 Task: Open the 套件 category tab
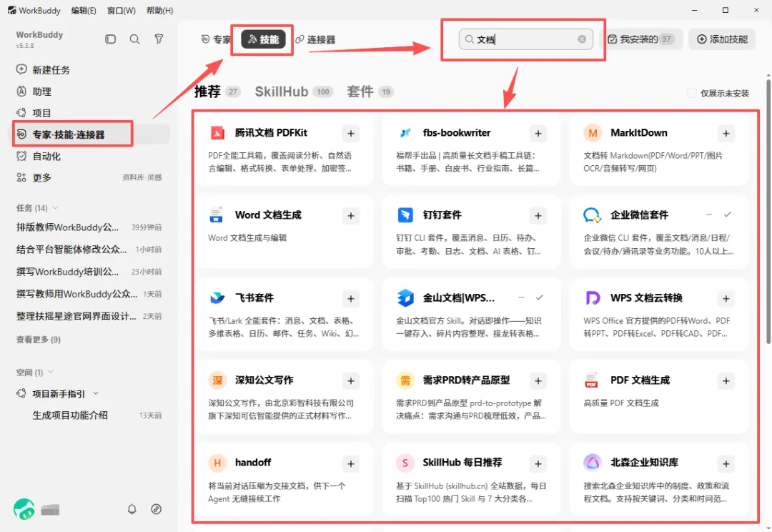370,92
